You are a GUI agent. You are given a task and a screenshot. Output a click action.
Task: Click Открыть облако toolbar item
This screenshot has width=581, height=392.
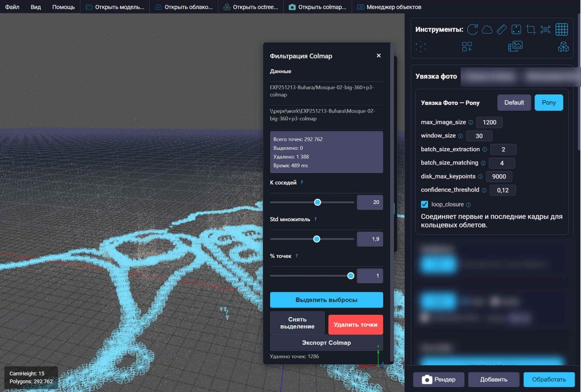pyautogui.click(x=184, y=7)
